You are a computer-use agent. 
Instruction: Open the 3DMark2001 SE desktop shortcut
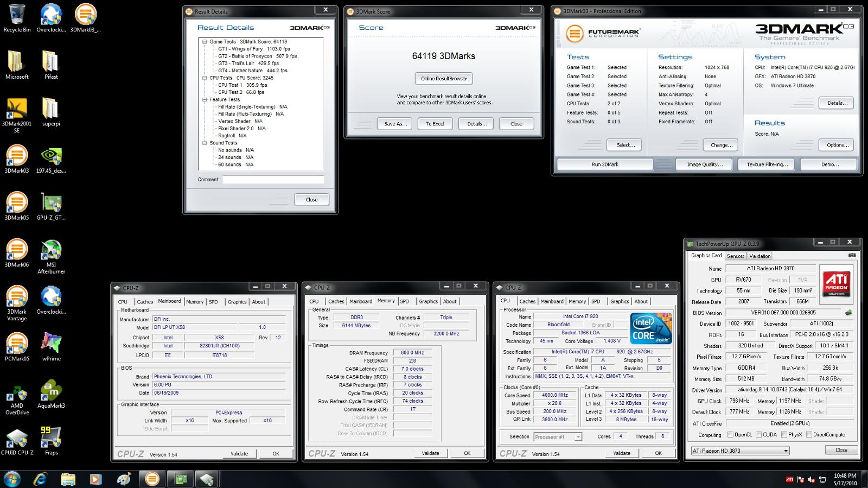17,115
